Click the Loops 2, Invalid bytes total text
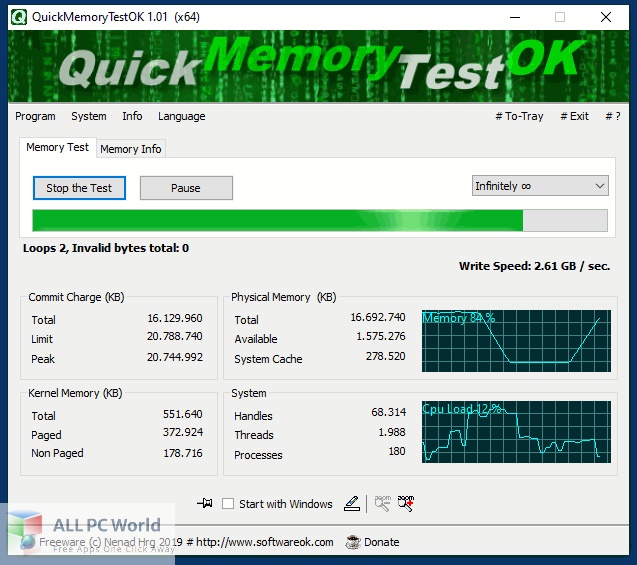Image resolution: width=637 pixels, height=565 pixels. (106, 248)
